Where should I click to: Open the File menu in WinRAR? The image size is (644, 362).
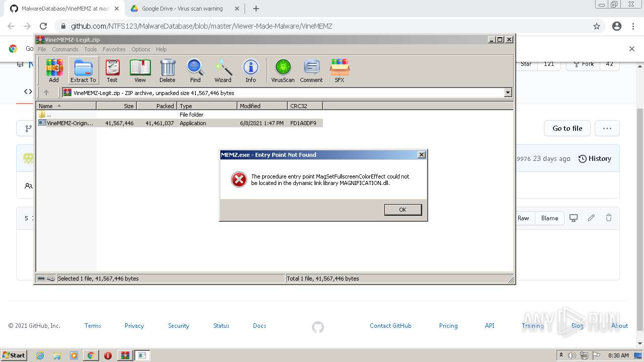[x=42, y=49]
